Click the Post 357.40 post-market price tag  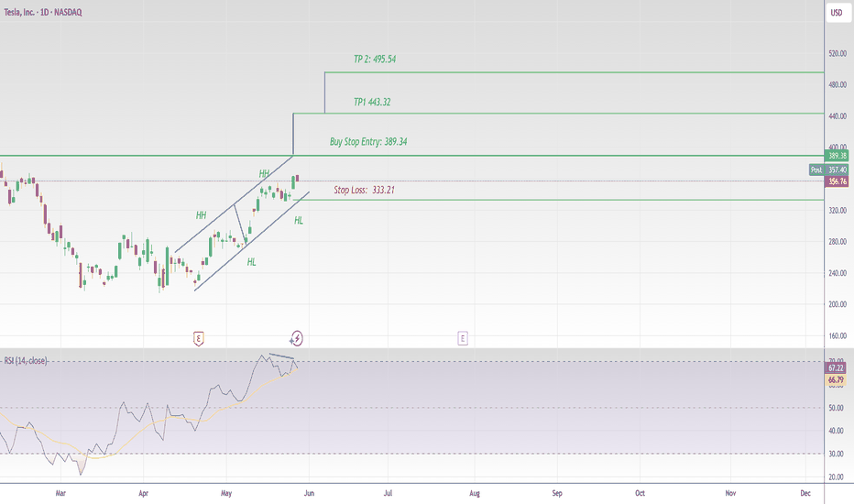pos(828,170)
